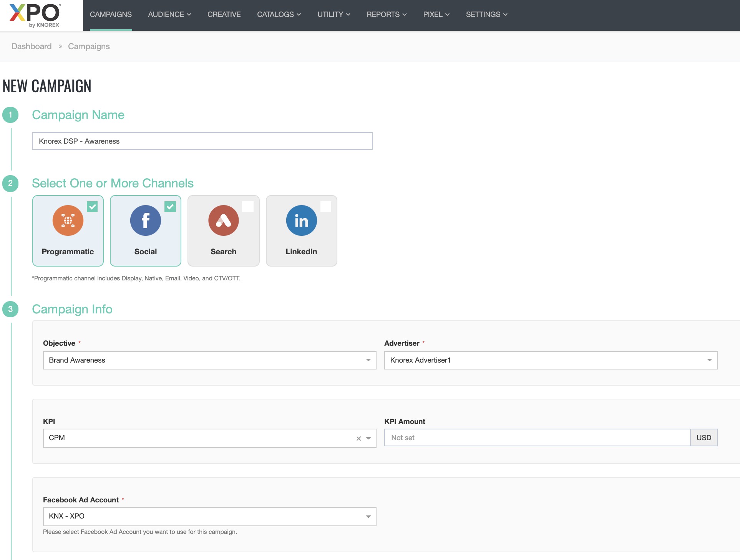740x560 pixels.
Task: Check the Search channel checkbox
Action: (x=248, y=207)
